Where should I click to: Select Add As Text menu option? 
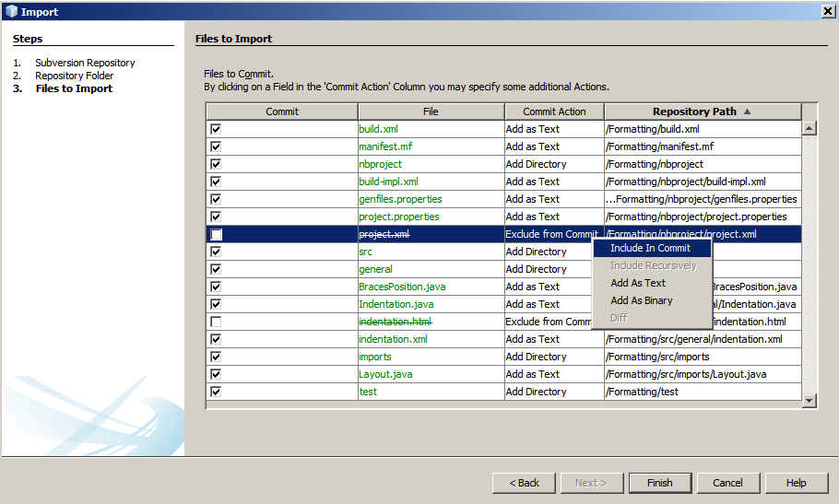coord(638,283)
